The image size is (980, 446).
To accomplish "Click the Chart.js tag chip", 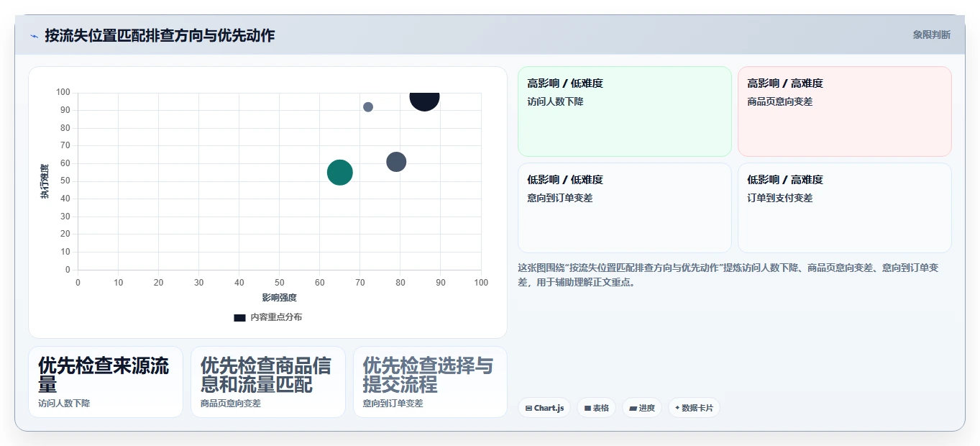I will pyautogui.click(x=544, y=408).
